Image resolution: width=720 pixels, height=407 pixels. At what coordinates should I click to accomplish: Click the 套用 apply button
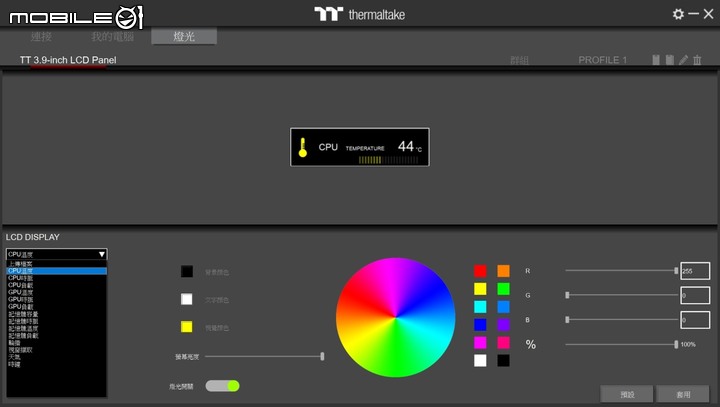pos(683,394)
